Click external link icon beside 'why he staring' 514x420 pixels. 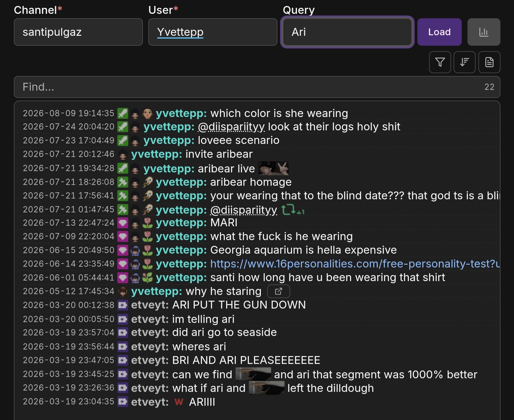[278, 291]
